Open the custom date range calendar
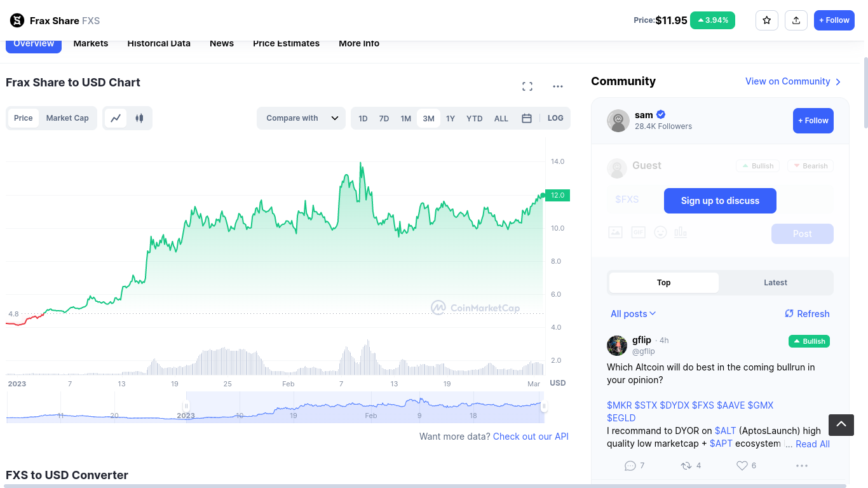This screenshot has width=868, height=488. pos(527,118)
